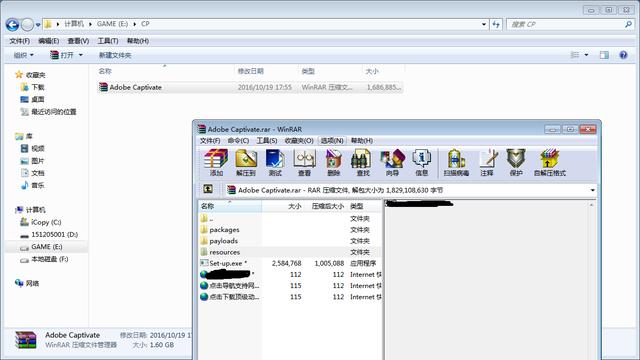Click the Test (测试) archive icon
The image size is (640, 360).
point(275,162)
